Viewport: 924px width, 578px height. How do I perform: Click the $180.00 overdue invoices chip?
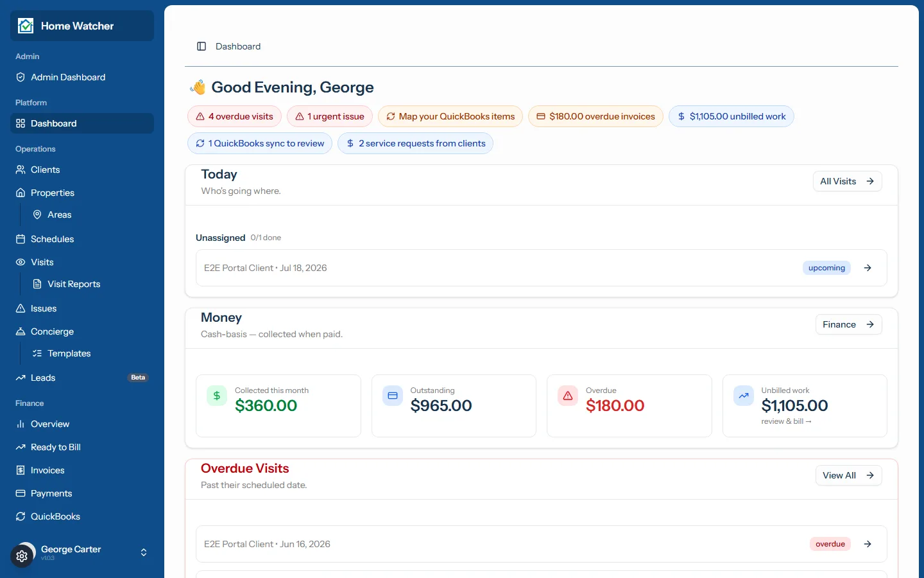coord(595,116)
